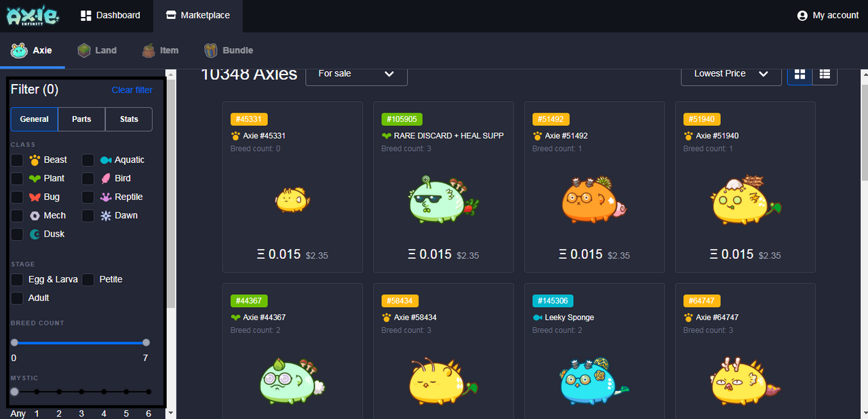Click the filter panel vertical scrollbar
The image size is (868, 419).
(x=171, y=193)
